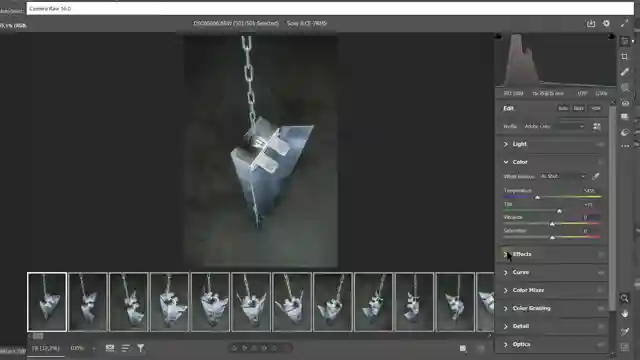Expand the Effects panel
The height and width of the screenshot is (360, 640).
506,254
